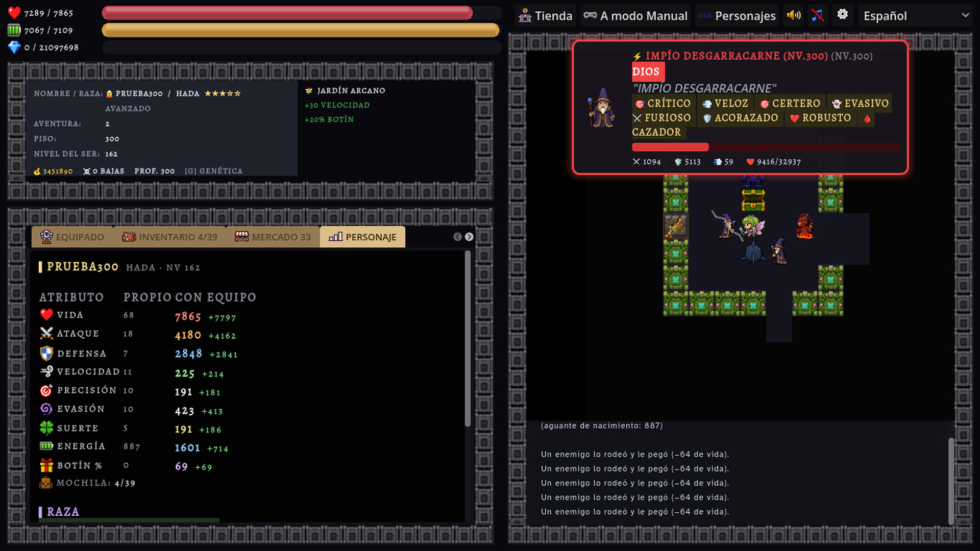Click the character panel scrollbar

point(468,339)
